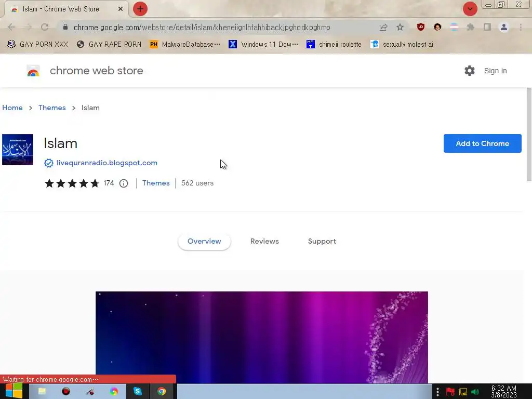Image resolution: width=532 pixels, height=399 pixels.
Task: Open the colorful swirl taskbar app
Action: click(114, 392)
